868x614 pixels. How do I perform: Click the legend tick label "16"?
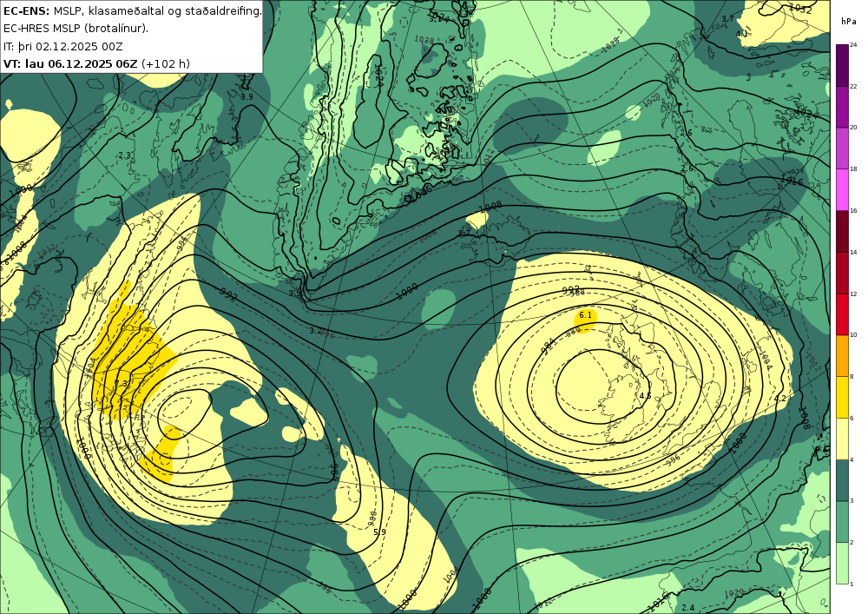pyautogui.click(x=853, y=211)
